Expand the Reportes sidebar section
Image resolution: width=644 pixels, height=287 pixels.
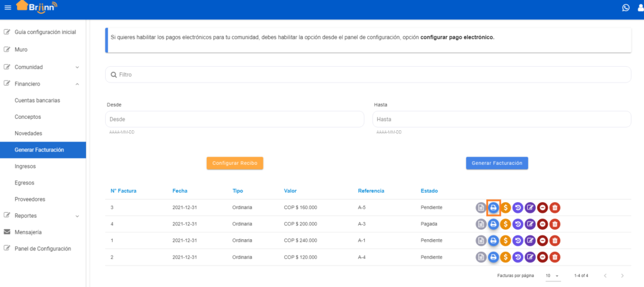coord(43,215)
